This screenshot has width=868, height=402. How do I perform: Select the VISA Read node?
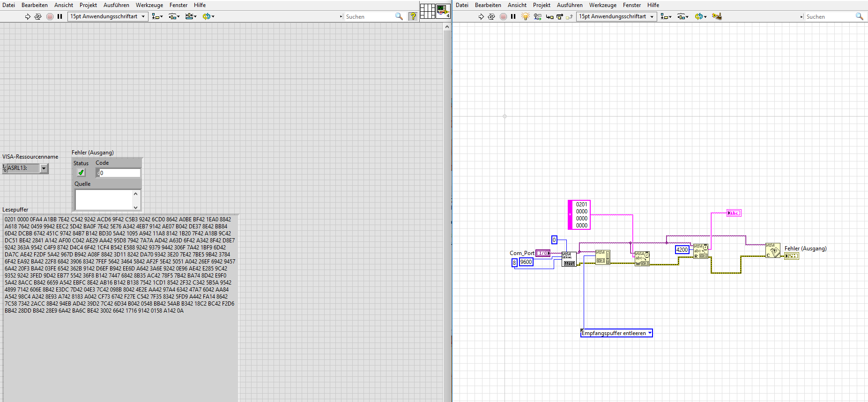point(700,251)
